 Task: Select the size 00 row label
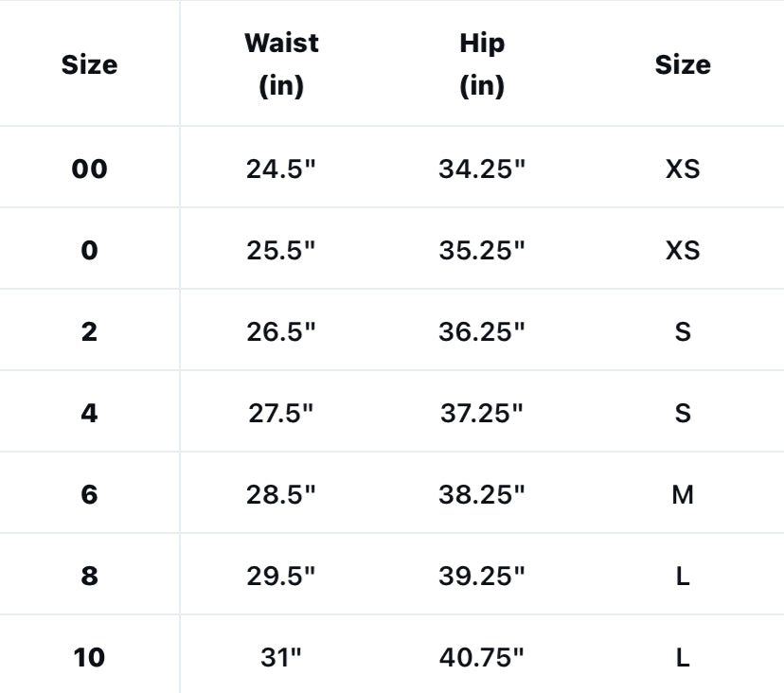click(x=89, y=169)
